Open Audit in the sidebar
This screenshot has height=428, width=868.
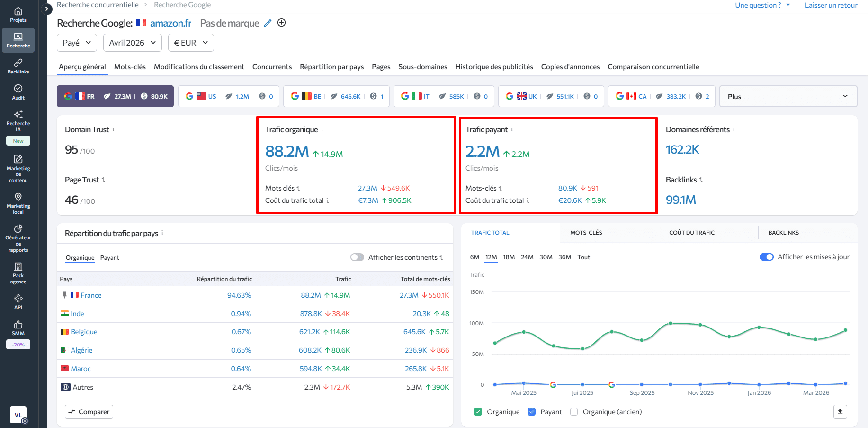pyautogui.click(x=18, y=92)
